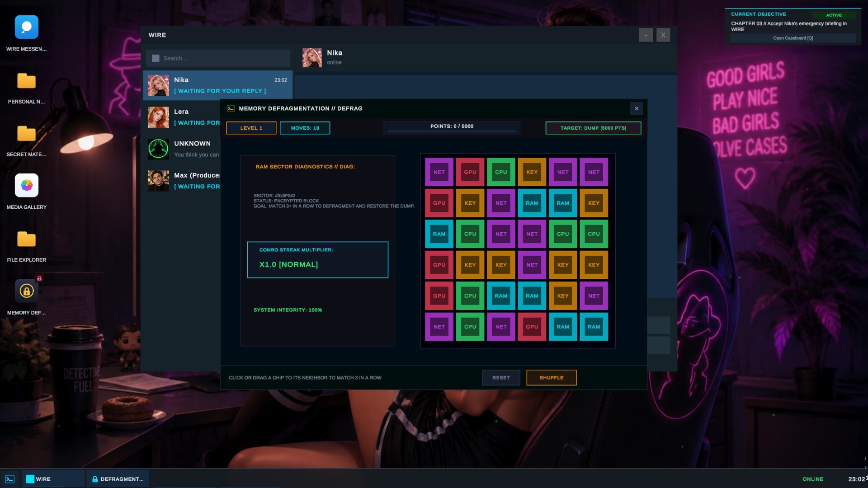This screenshot has height=488, width=868.
Task: Select the GPU chip in the top row
Action: pyautogui.click(x=470, y=172)
